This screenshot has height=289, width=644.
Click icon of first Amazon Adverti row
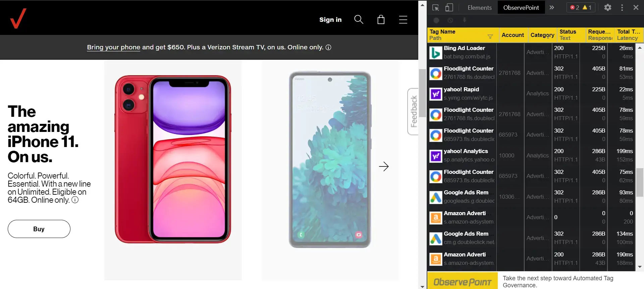(x=436, y=218)
